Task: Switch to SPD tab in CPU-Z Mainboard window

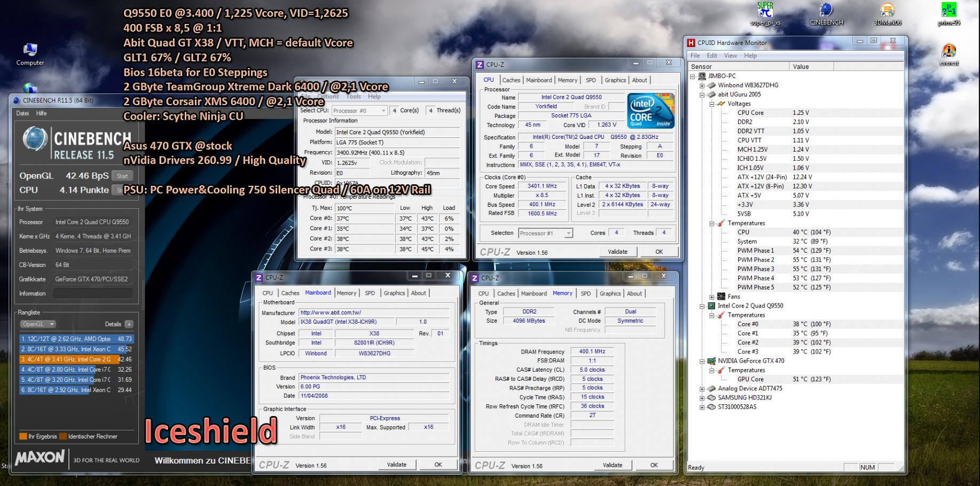Action: pyautogui.click(x=370, y=293)
